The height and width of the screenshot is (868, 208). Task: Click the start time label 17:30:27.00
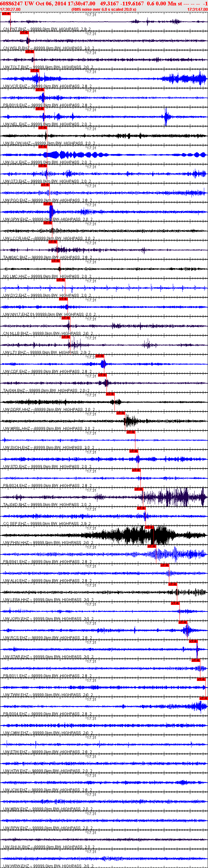click(10, 10)
